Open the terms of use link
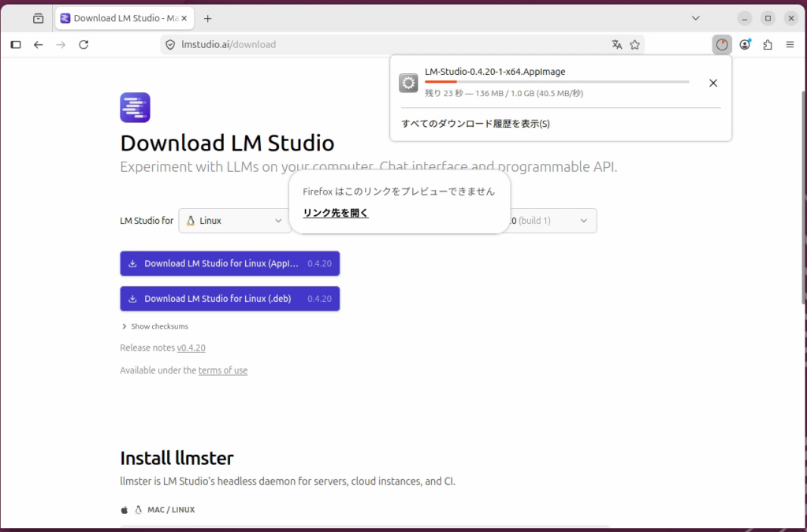The height and width of the screenshot is (532, 807). (x=223, y=370)
